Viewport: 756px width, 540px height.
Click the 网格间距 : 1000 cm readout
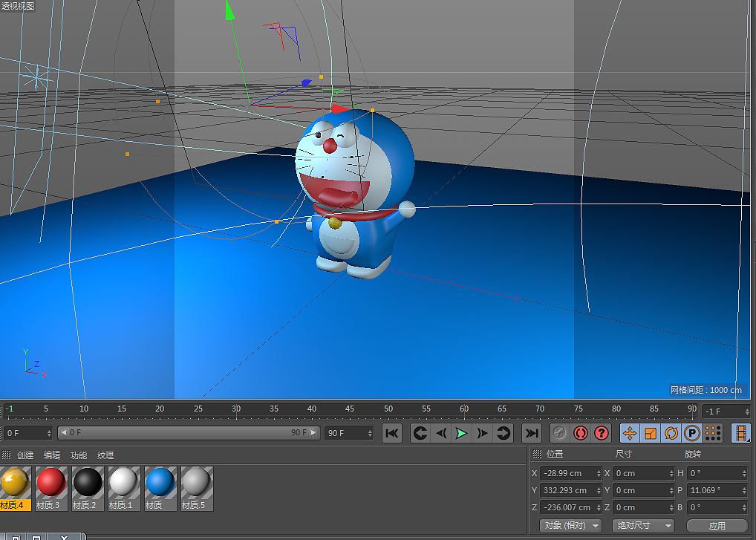[706, 390]
